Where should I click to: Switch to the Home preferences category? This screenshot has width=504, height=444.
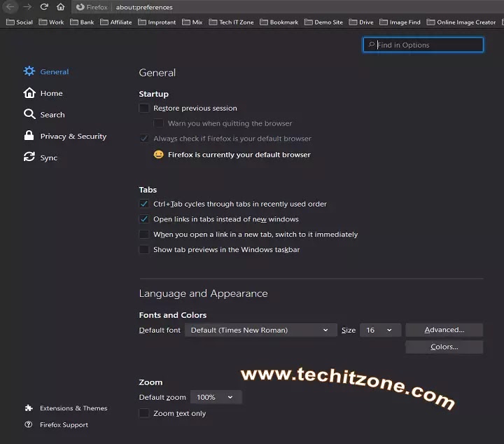tap(51, 93)
